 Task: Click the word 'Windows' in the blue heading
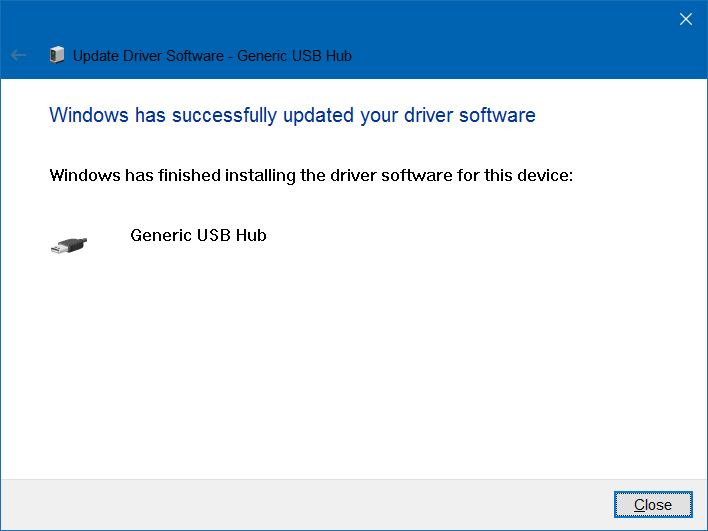[88, 115]
